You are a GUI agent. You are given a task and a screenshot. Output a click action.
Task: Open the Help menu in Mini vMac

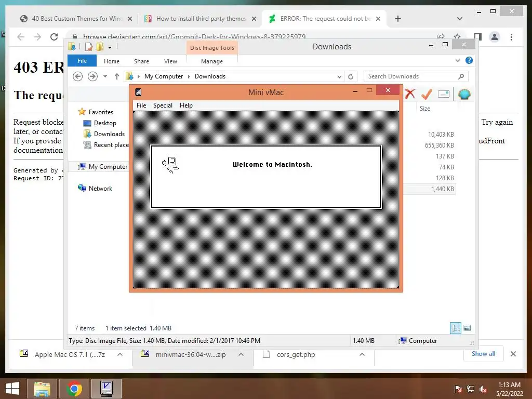(x=186, y=105)
